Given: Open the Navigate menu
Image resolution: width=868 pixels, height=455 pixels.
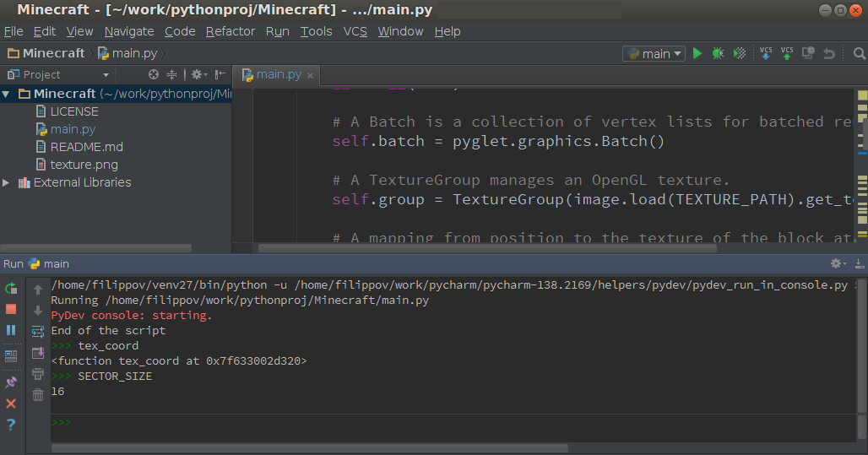Looking at the screenshot, I should coord(129,31).
